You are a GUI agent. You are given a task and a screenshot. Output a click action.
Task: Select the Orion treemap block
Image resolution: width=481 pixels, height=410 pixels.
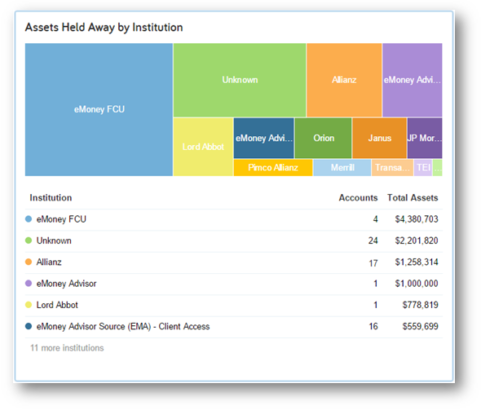(x=323, y=138)
